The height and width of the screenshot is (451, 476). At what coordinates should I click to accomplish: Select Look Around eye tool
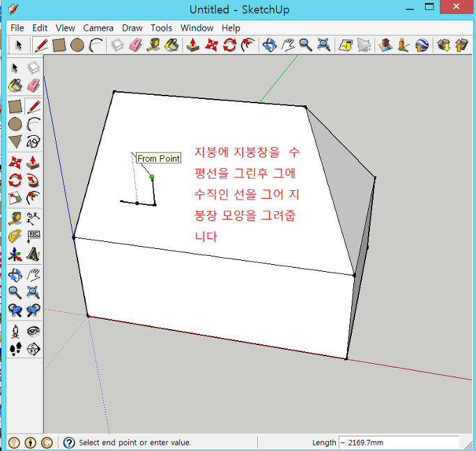pos(33,331)
